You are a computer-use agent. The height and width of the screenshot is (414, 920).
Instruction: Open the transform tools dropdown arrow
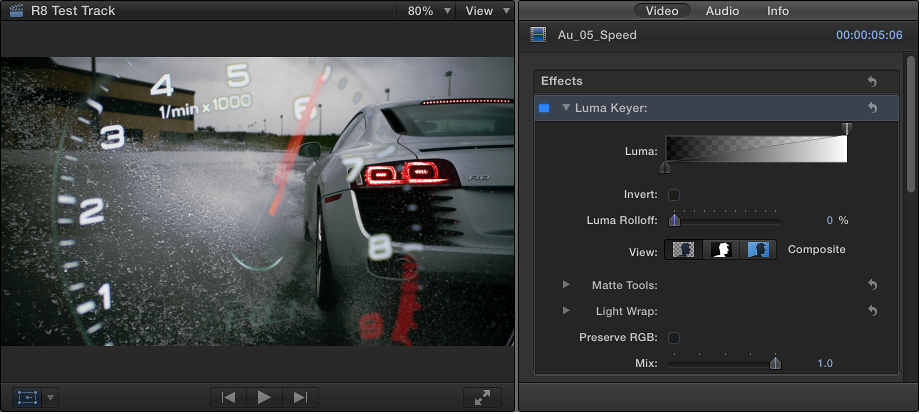50,398
